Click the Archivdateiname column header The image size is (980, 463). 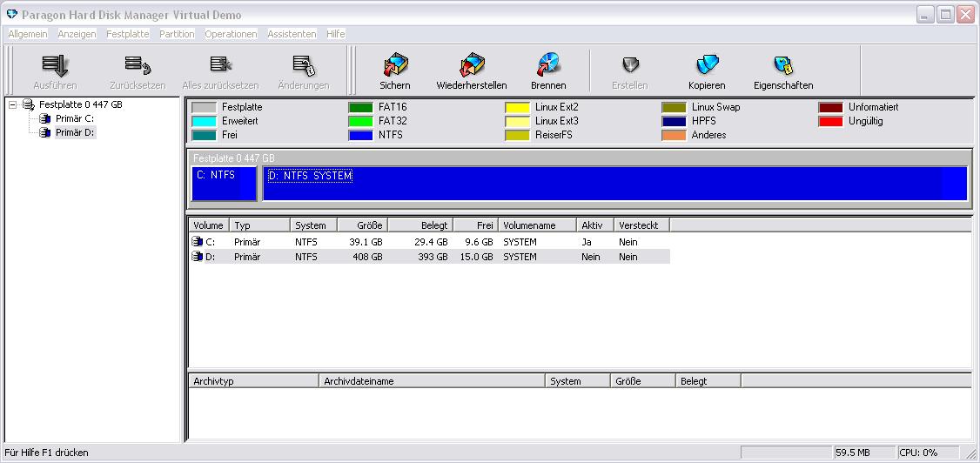pos(431,380)
